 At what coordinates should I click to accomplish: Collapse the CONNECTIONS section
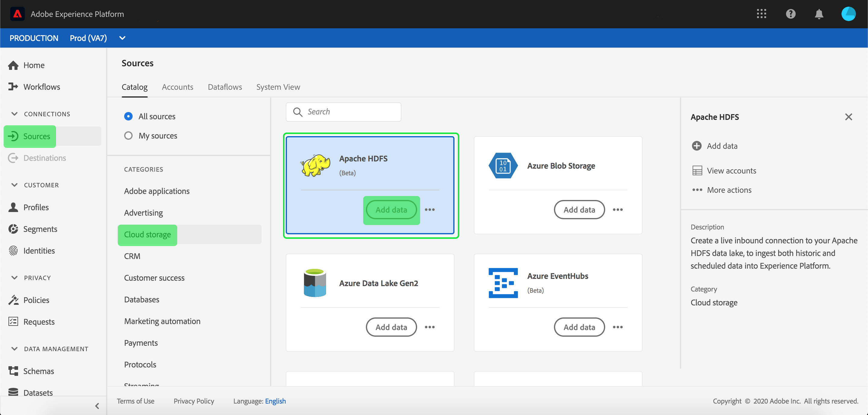[14, 114]
